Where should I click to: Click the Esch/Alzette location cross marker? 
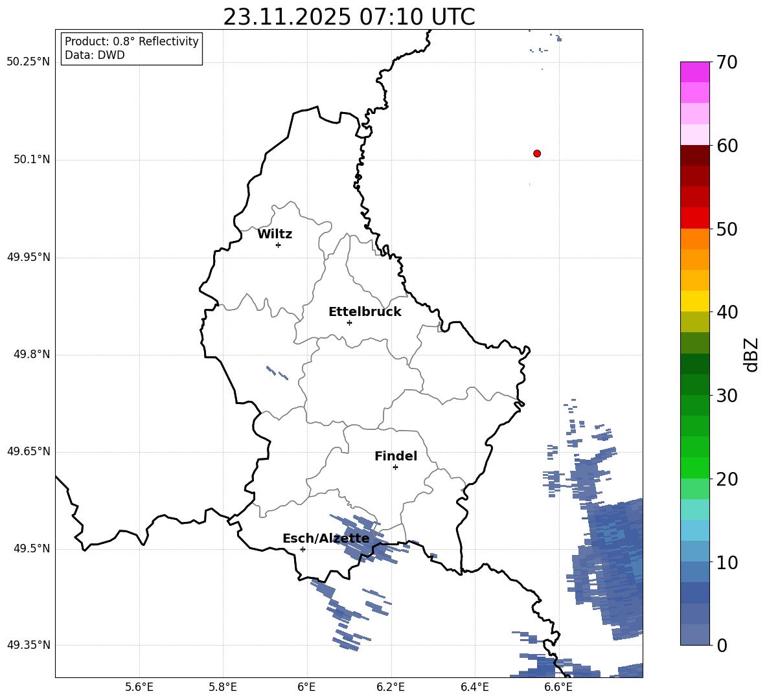(303, 549)
